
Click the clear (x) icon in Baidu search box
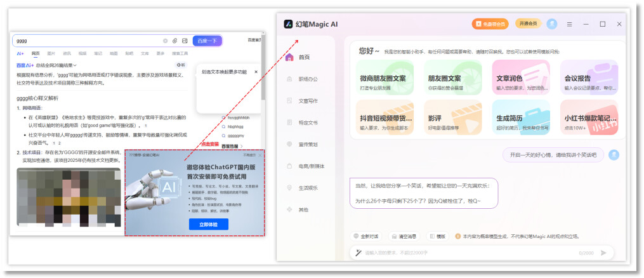[x=166, y=41]
